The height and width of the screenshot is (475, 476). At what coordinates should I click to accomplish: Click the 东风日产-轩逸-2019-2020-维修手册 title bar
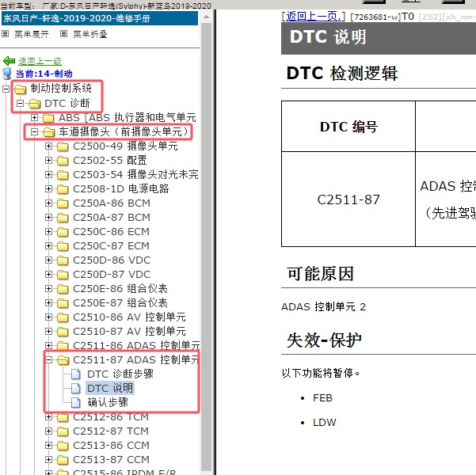point(100,18)
